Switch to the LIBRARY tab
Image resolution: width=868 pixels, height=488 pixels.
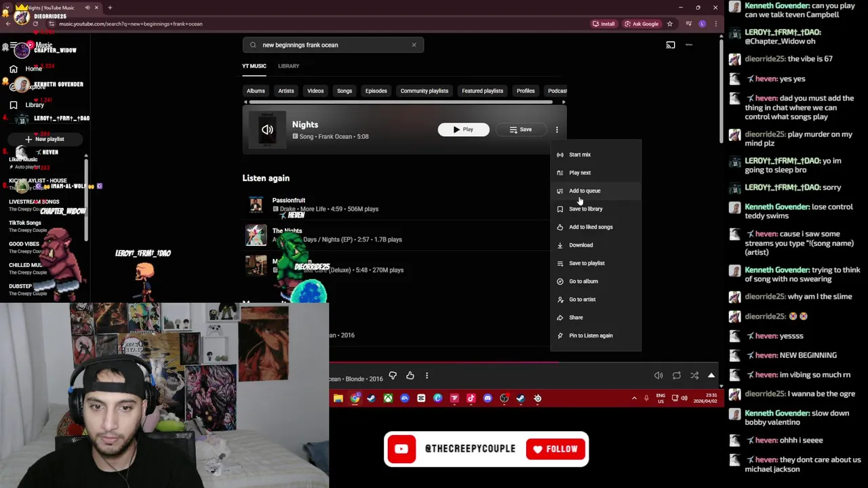288,66
